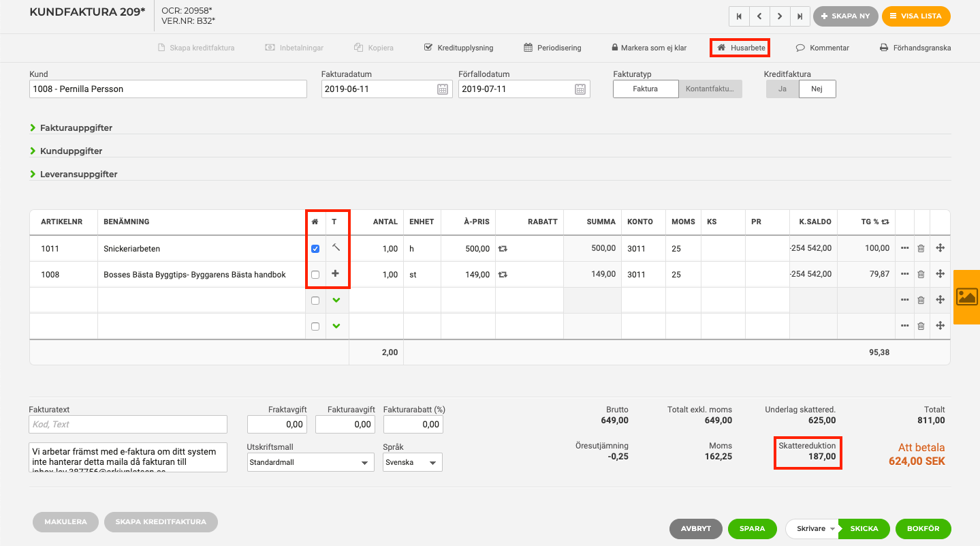
Task: Open the Fakturadatum calendar picker
Action: 442,89
